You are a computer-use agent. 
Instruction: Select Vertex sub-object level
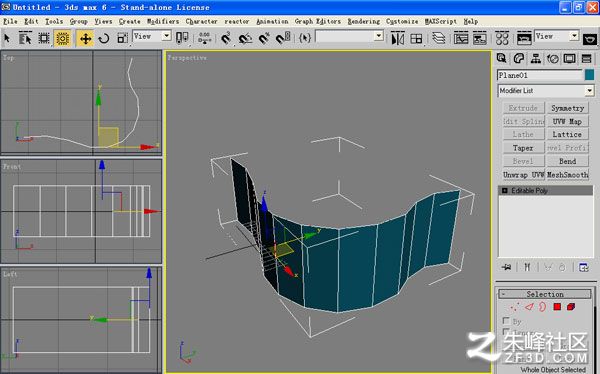pyautogui.click(x=515, y=307)
